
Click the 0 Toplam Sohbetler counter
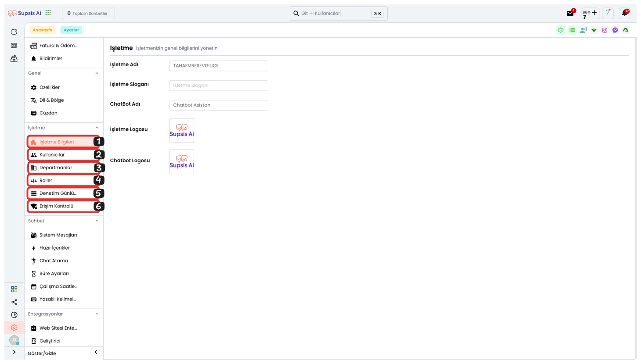pyautogui.click(x=88, y=14)
